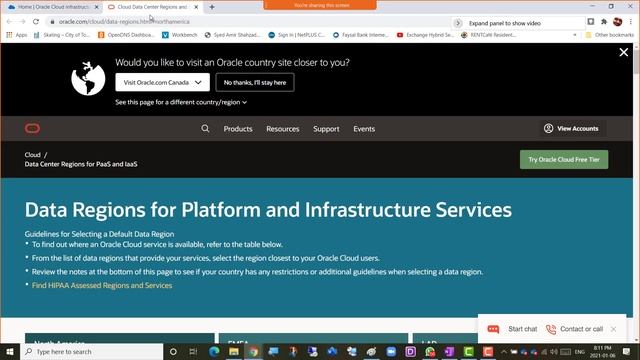Open Exchange Hybrid bookmark

pos(425,35)
